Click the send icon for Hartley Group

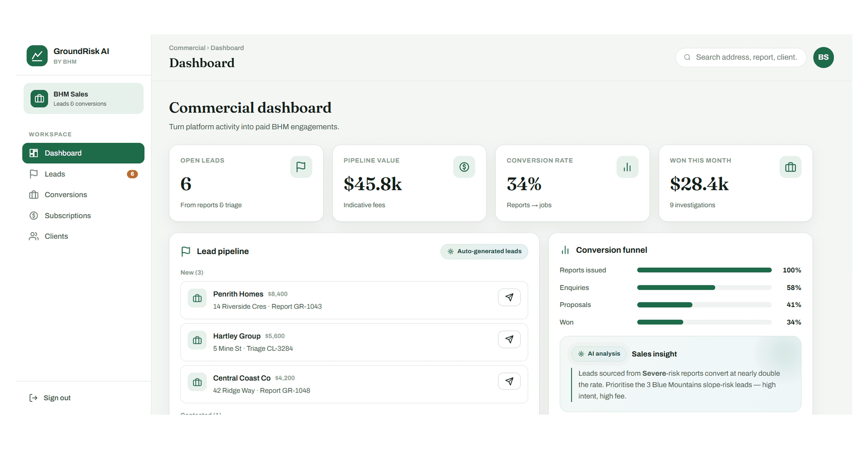pos(509,339)
